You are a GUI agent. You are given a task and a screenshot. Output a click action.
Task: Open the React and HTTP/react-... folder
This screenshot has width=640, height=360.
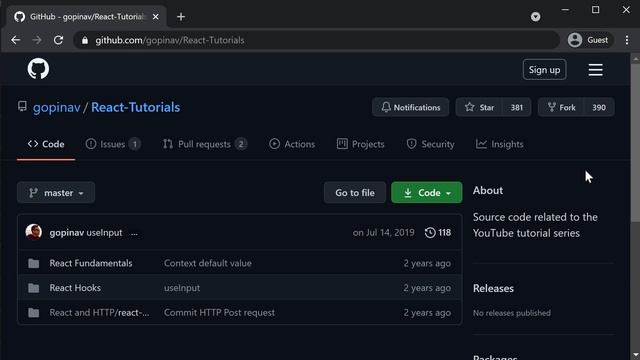[x=99, y=313]
